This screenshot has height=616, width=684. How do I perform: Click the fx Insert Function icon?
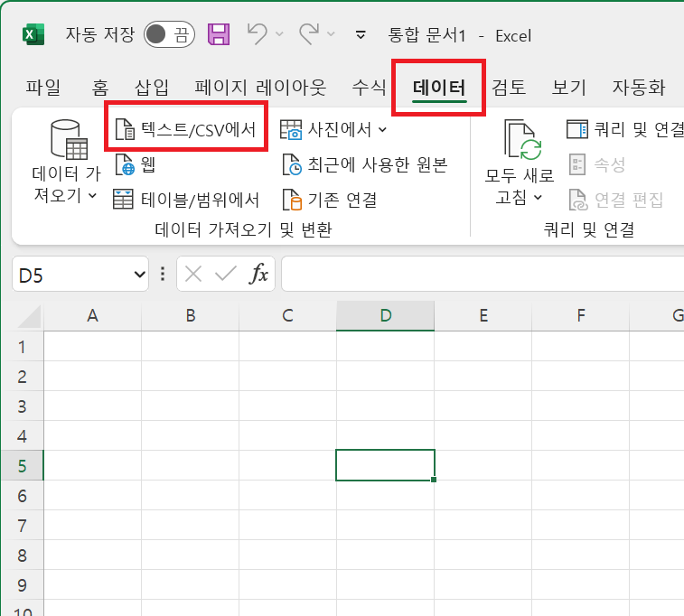(258, 274)
